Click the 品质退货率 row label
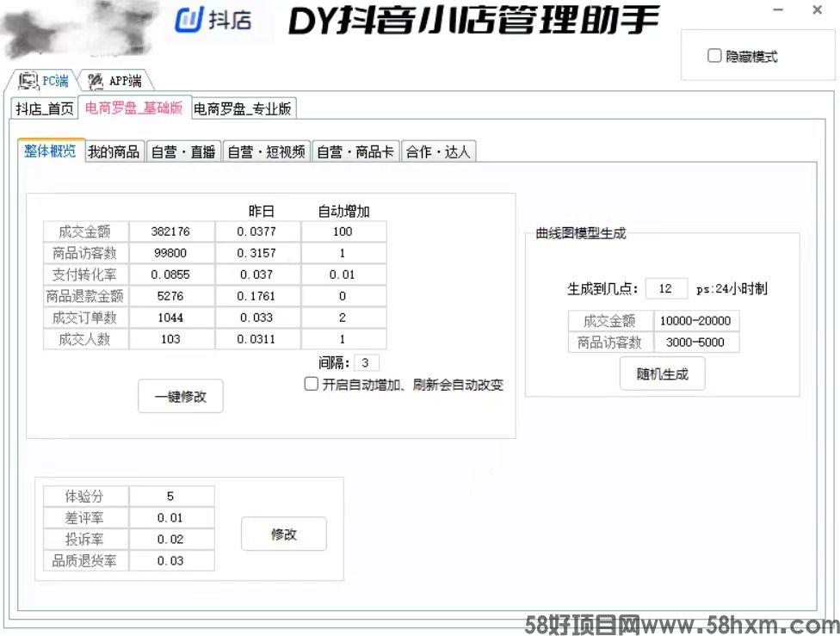 (x=86, y=560)
